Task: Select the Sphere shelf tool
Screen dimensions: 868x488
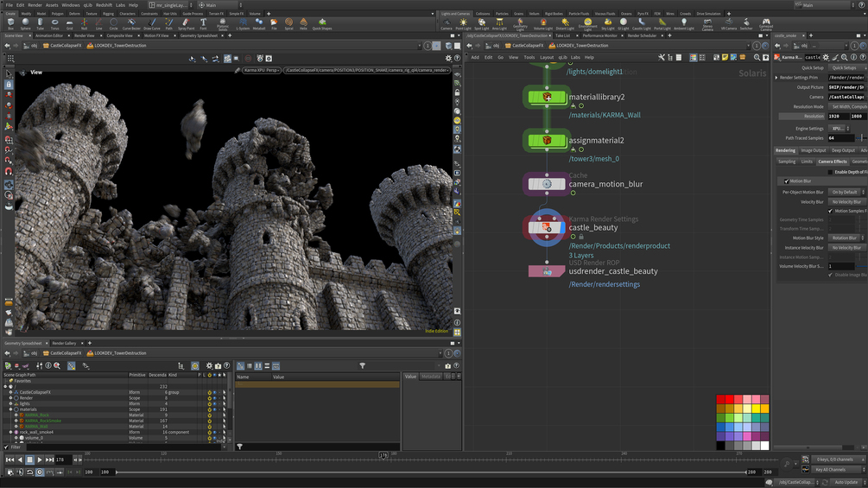Action: [x=24, y=23]
